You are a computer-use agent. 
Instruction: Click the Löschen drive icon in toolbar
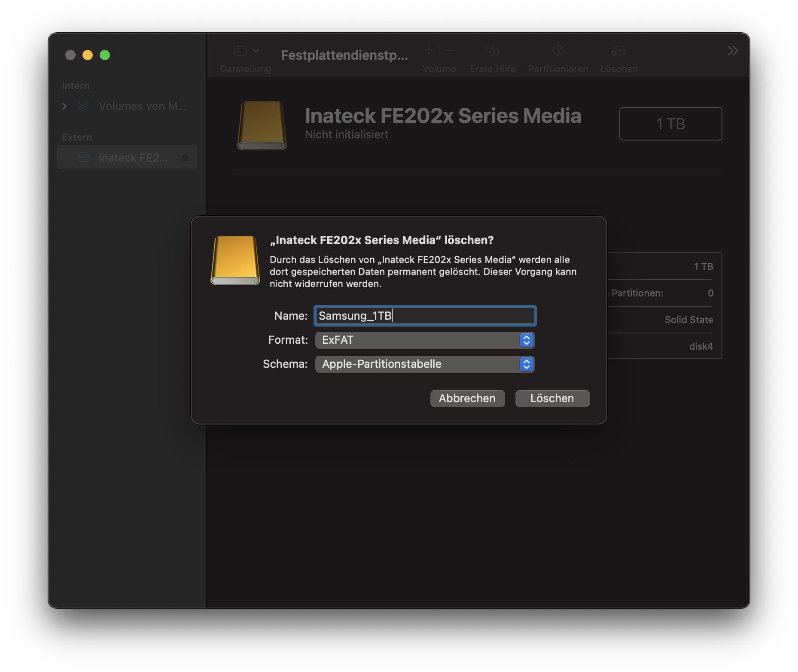(x=618, y=51)
